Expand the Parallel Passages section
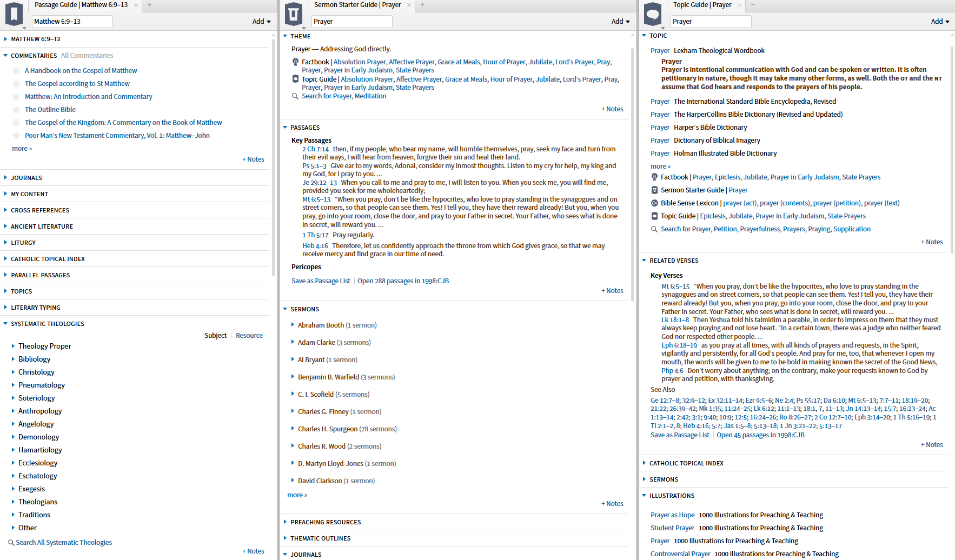 point(5,275)
